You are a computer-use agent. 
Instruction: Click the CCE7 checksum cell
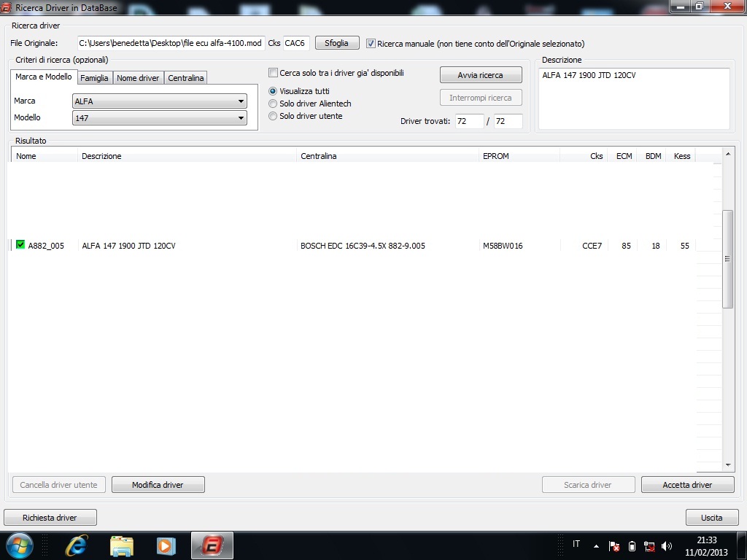pyautogui.click(x=592, y=246)
